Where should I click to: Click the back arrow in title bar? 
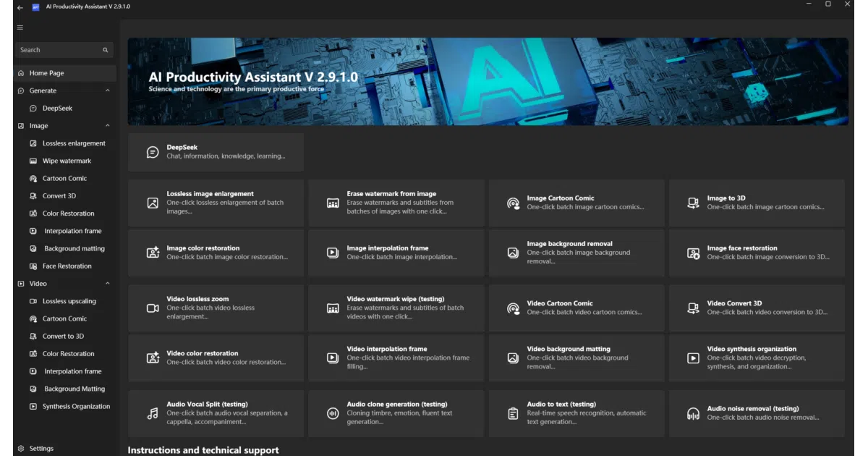(20, 7)
